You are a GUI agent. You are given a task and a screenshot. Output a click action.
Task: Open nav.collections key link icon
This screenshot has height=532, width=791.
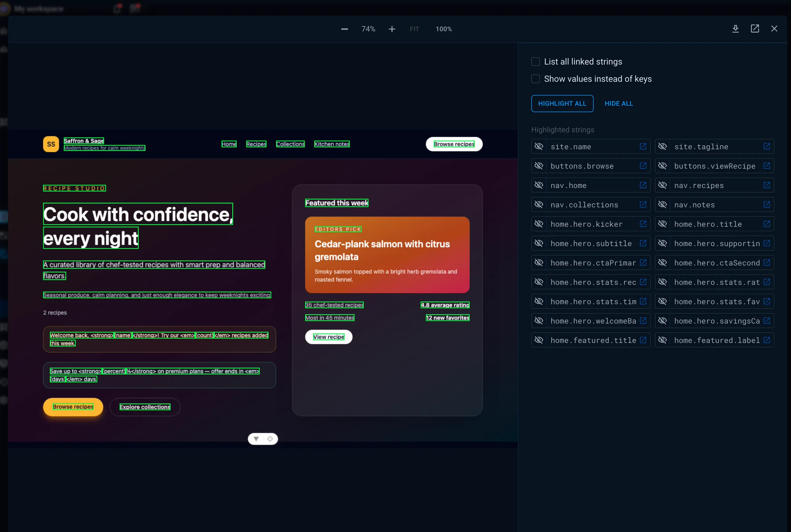click(x=643, y=204)
